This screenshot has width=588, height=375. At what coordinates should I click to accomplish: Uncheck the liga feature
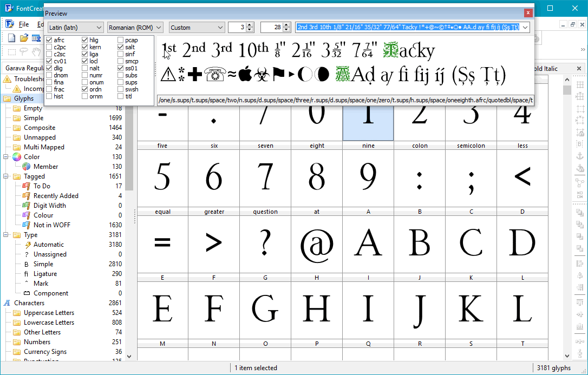pos(85,54)
